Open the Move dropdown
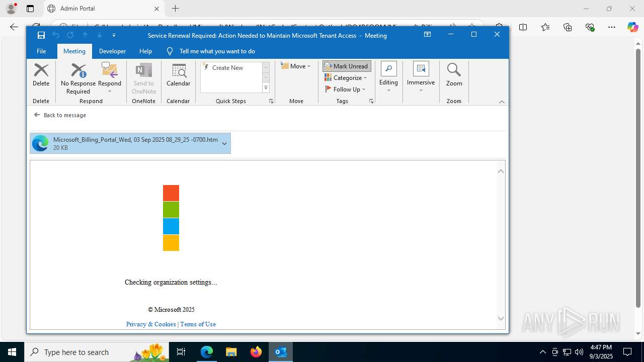 pos(296,66)
